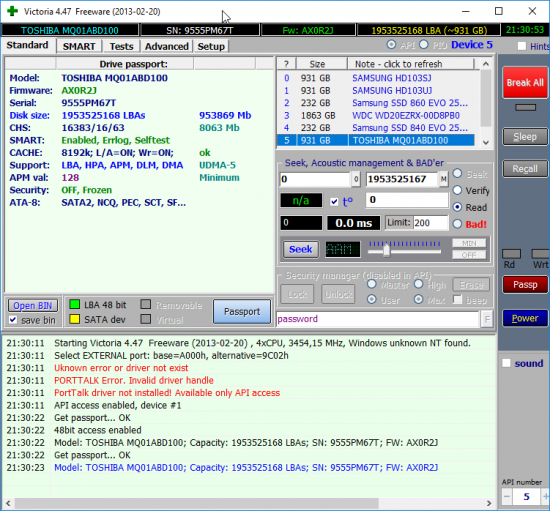This screenshot has height=511, width=550.
Task: Click the AAM MIN button
Action: click(x=469, y=243)
